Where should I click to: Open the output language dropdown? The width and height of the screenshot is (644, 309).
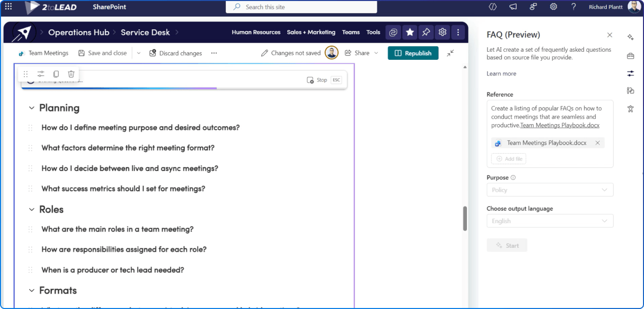(549, 221)
